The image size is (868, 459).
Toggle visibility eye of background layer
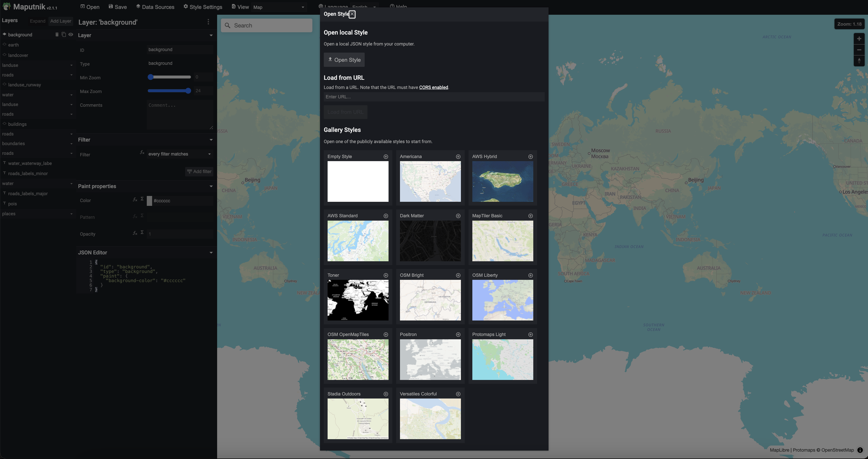[71, 34]
